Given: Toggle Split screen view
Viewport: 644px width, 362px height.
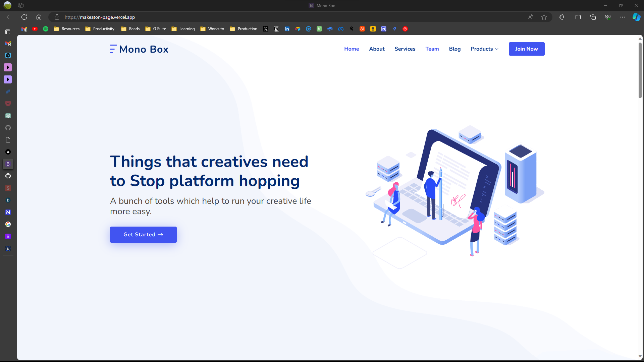Looking at the screenshot, I should (578, 17).
